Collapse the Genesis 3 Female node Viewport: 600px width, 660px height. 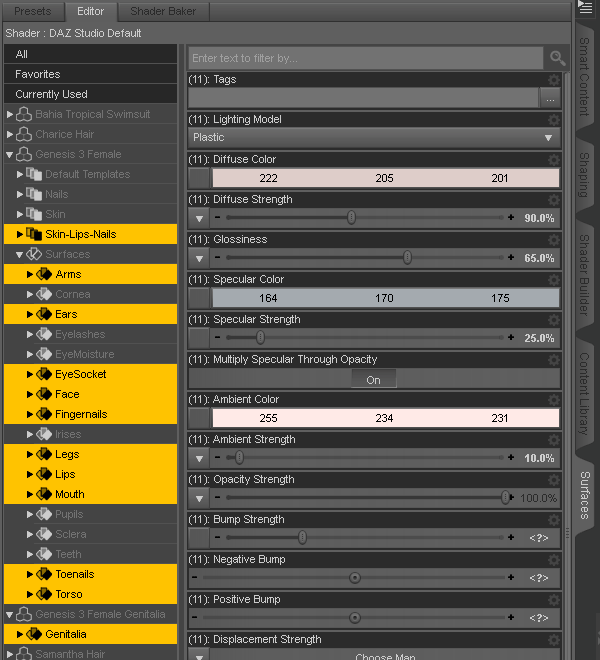[10, 154]
